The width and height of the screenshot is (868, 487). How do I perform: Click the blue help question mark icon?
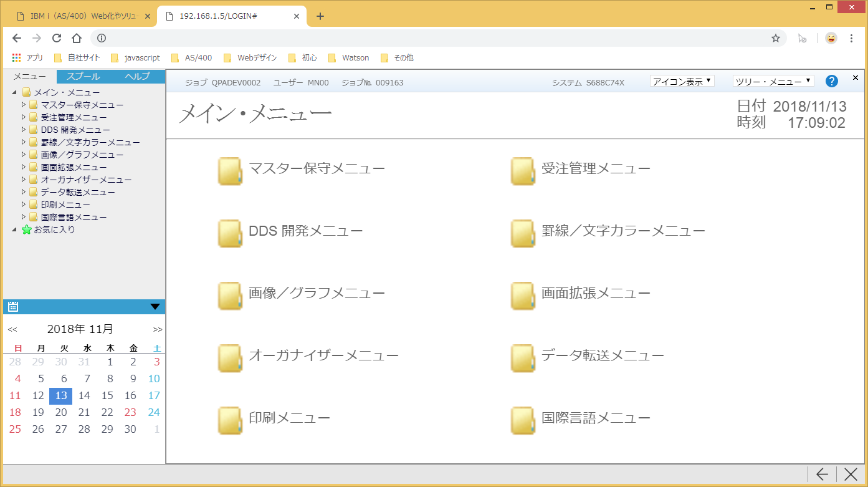coord(831,81)
